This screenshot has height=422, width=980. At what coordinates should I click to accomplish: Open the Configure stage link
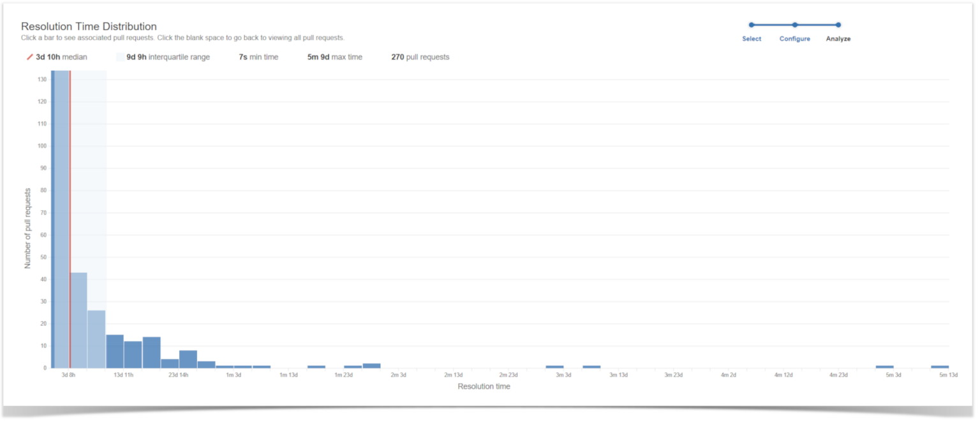pos(795,39)
